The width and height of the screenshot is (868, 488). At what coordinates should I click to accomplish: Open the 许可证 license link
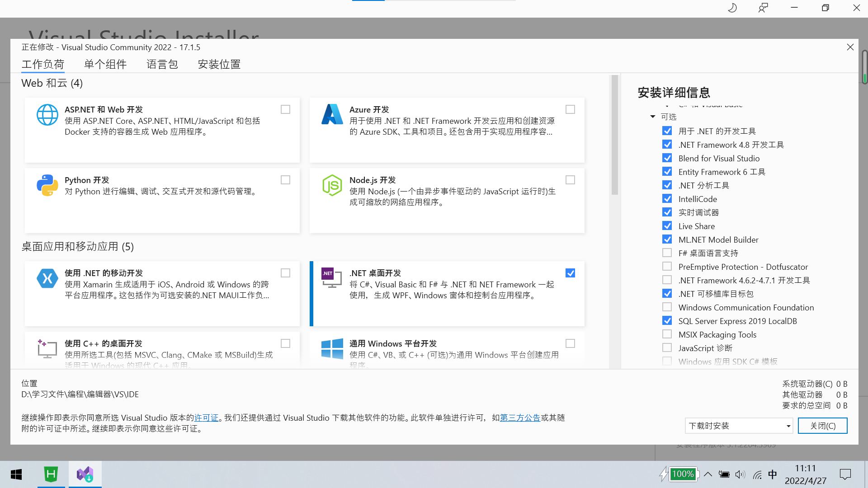coord(206,418)
